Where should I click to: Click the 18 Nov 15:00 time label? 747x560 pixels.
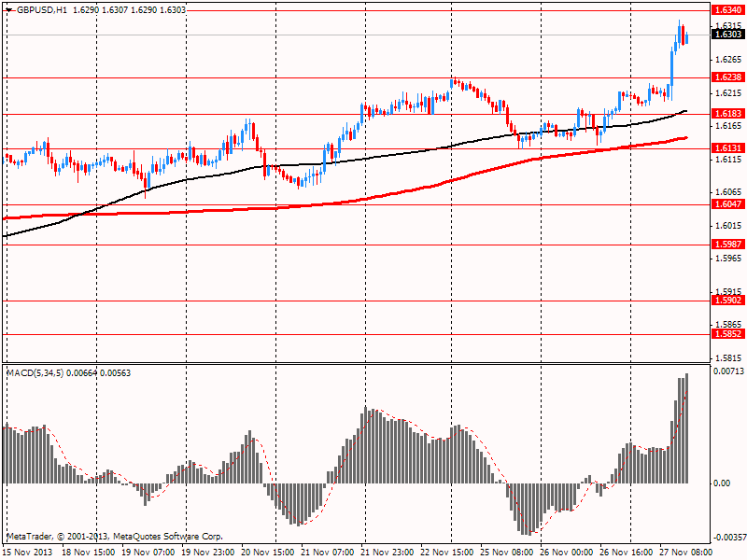[89, 553]
